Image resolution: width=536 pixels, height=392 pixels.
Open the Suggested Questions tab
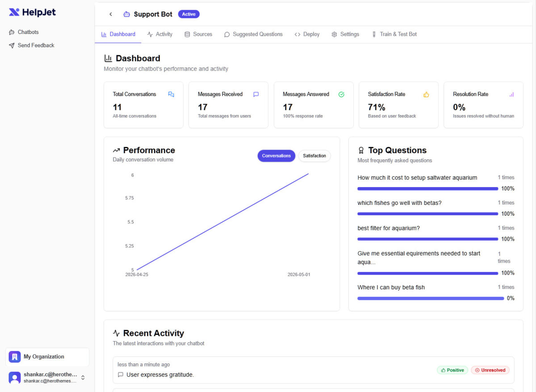point(253,34)
